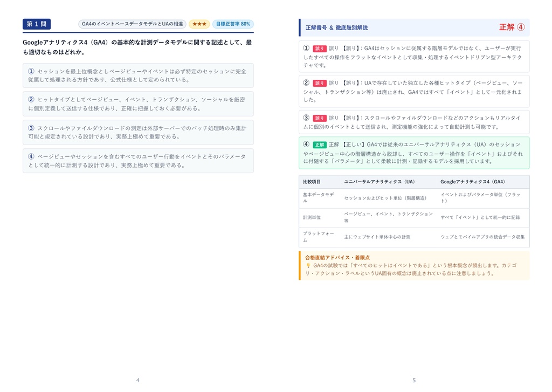Select answer choice starting with ヒットタイプとして
The image size is (552, 392).
coord(138,104)
